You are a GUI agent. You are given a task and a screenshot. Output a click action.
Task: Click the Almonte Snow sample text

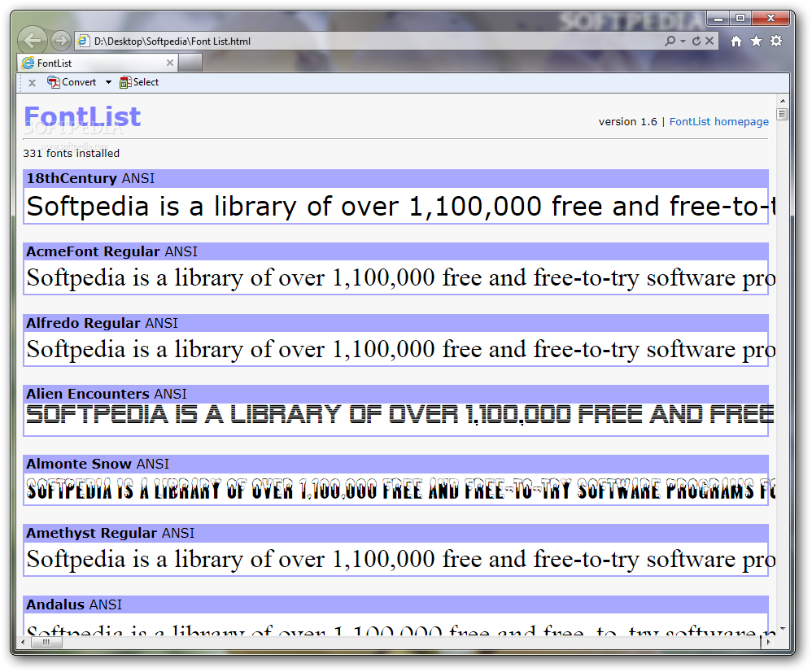(x=399, y=489)
